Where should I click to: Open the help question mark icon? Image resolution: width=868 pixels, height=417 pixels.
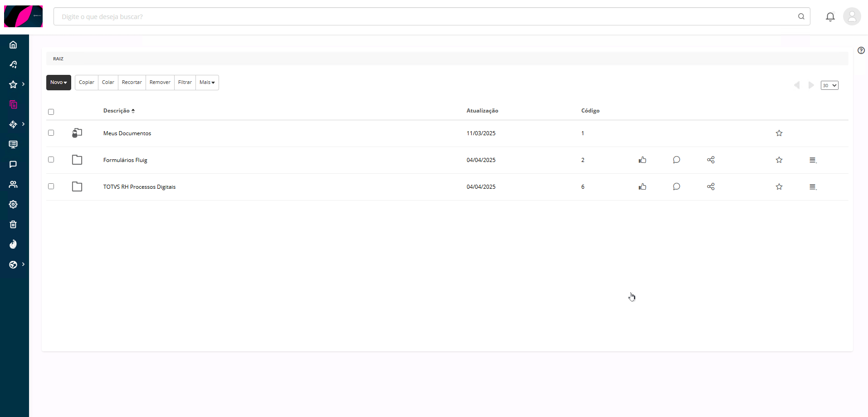coord(861,50)
